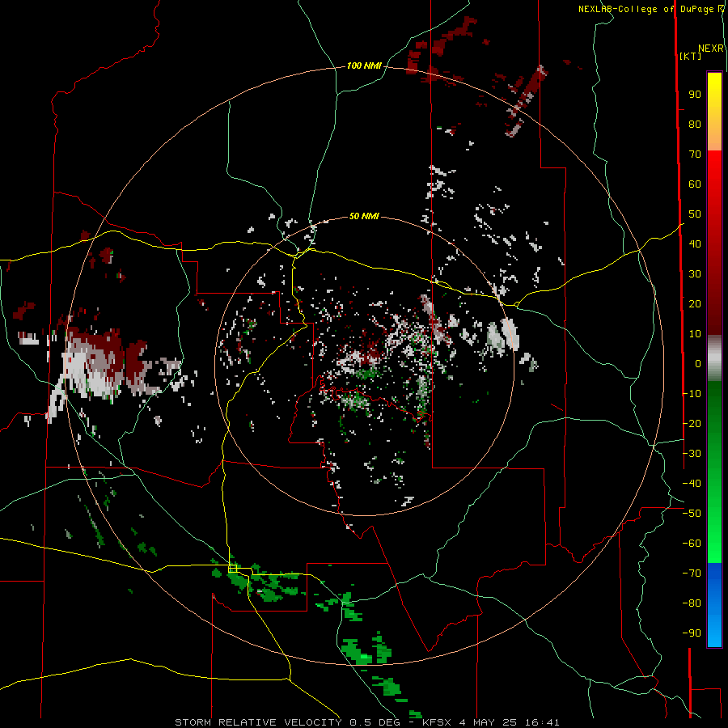728x728 pixels.
Task: Click the -20 value on the velocity scale
Action: tap(692, 423)
